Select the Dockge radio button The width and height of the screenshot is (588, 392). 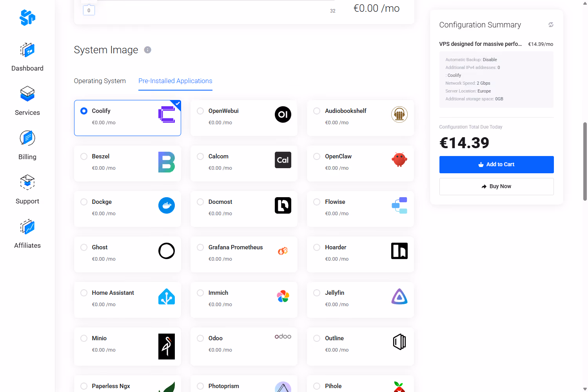tap(84, 202)
